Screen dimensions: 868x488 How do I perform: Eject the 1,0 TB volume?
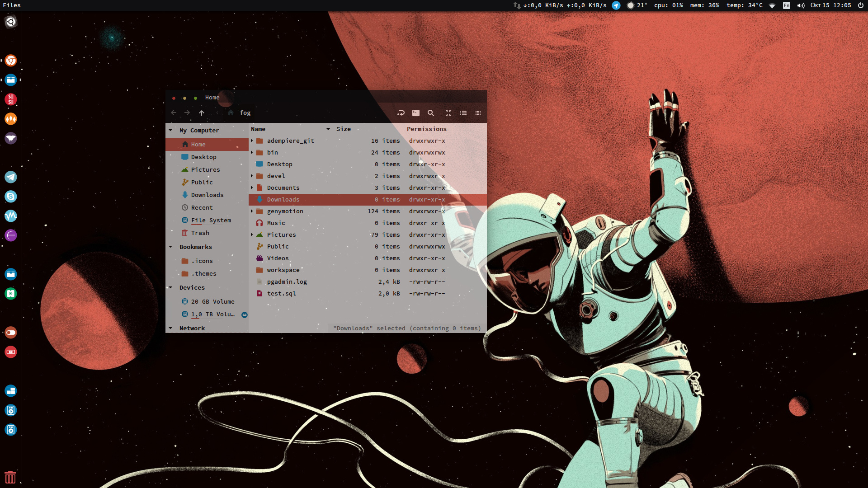245,315
